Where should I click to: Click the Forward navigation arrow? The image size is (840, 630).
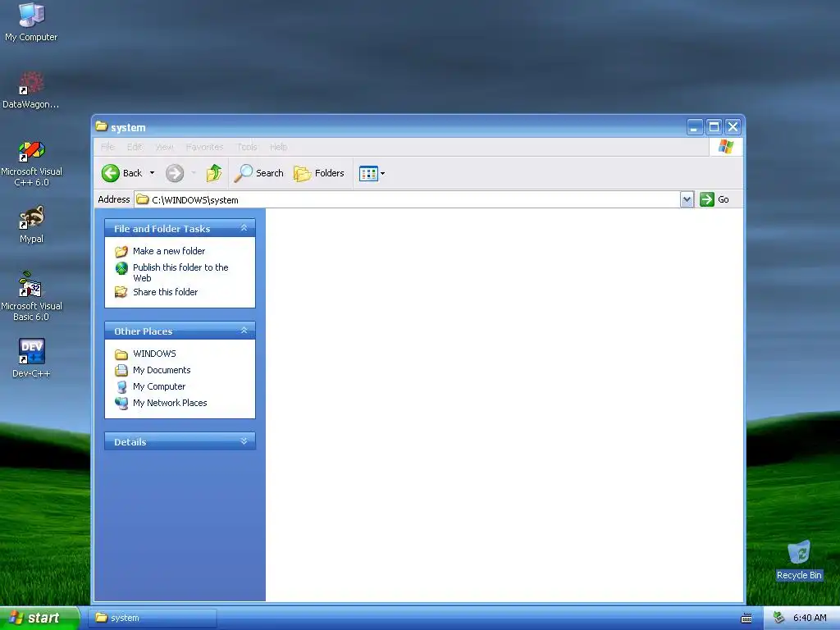pos(175,173)
